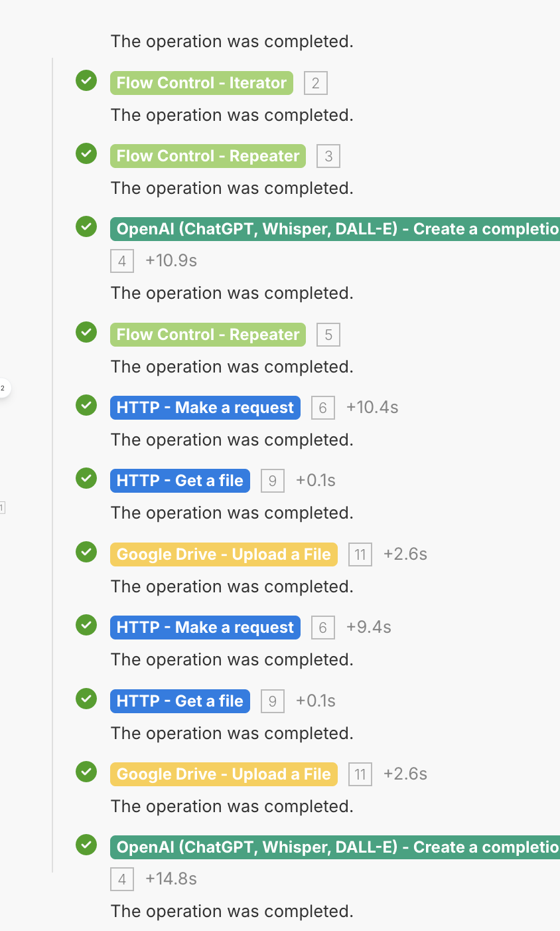Select HTTP - Get a file label following the +9.4s request
The width and height of the screenshot is (560, 931).
180,701
